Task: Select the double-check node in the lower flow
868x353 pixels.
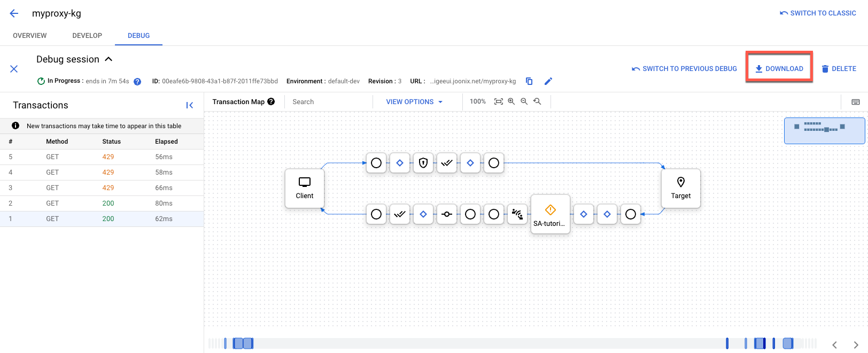Action: click(400, 214)
